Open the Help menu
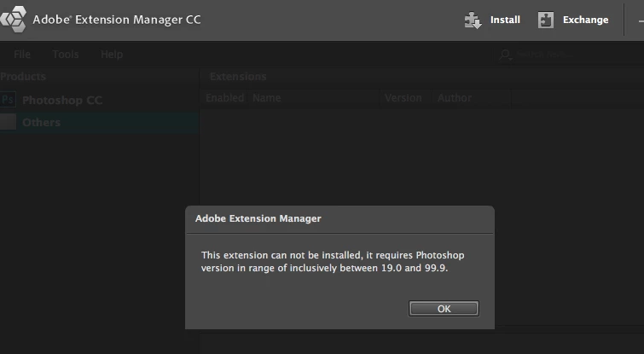Viewport: 644px width, 354px height. [112, 55]
